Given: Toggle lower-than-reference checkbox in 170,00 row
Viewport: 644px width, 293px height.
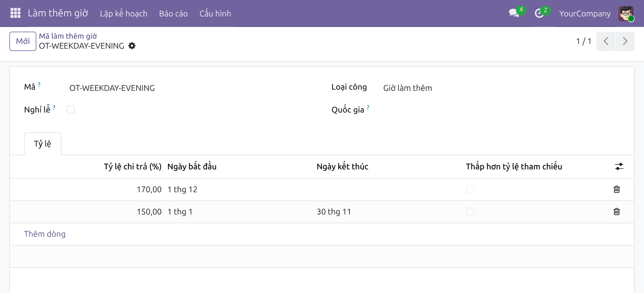Looking at the screenshot, I should [x=470, y=189].
